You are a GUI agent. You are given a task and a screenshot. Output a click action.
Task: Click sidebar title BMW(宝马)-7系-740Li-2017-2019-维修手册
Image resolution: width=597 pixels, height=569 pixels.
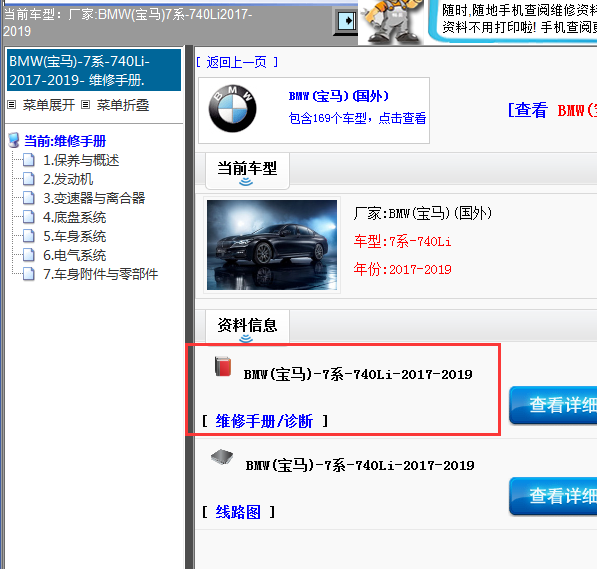(x=94, y=70)
